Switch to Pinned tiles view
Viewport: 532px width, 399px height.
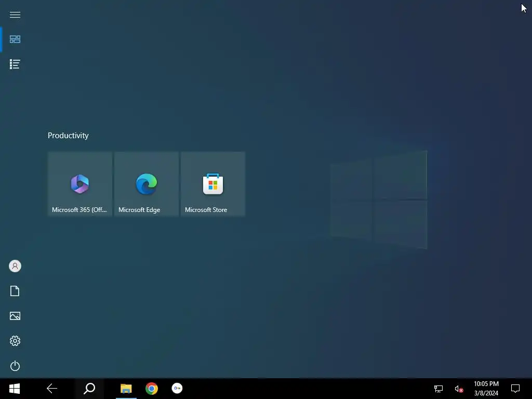[15, 39]
